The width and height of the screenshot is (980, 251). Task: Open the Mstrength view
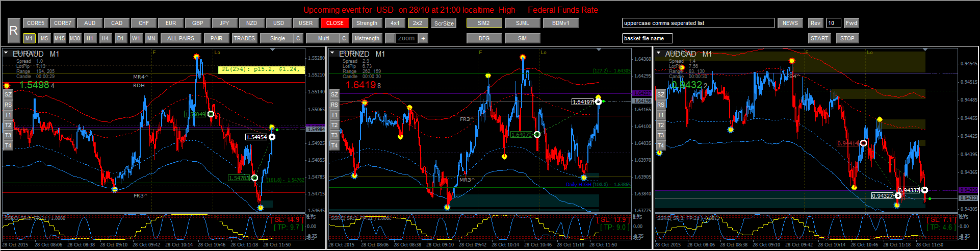click(x=367, y=38)
